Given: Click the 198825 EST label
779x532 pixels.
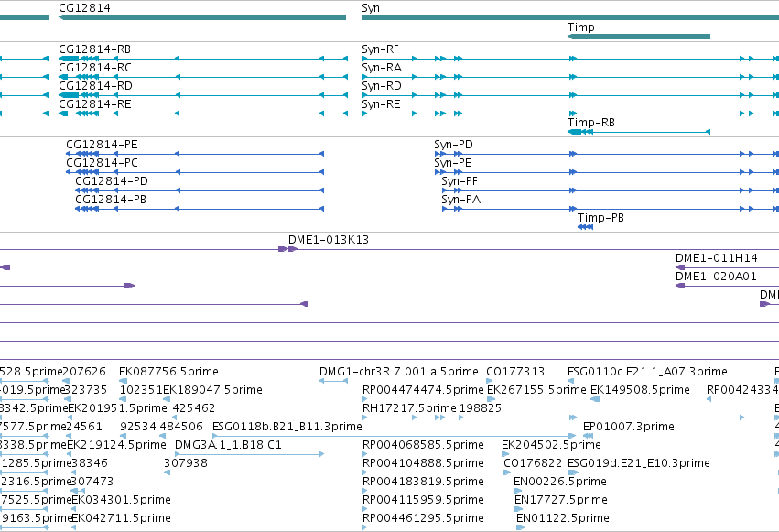Looking at the screenshot, I should 481,408.
